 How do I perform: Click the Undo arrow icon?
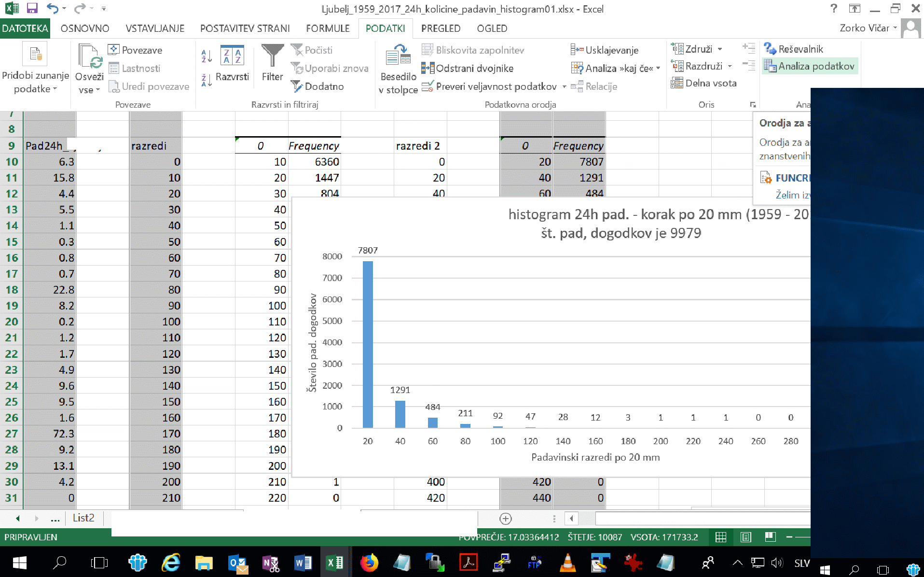(x=52, y=8)
